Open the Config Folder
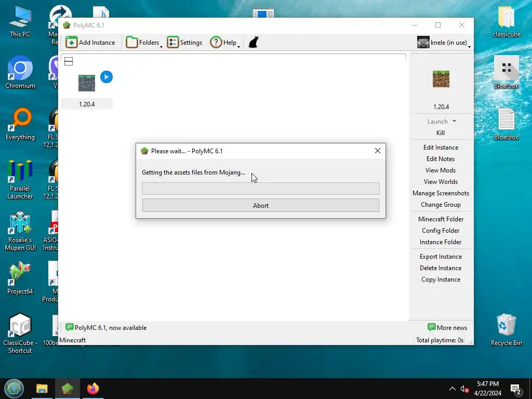The width and height of the screenshot is (532, 399). pos(441,231)
